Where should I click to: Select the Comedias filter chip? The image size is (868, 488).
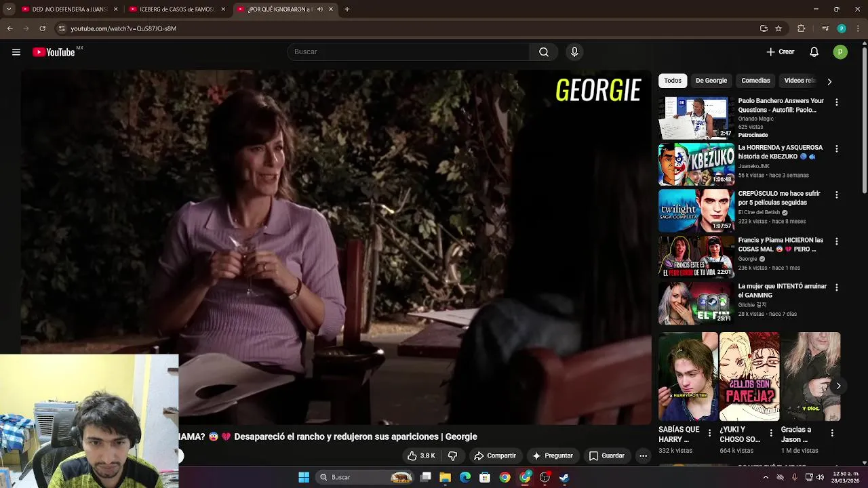tap(755, 81)
